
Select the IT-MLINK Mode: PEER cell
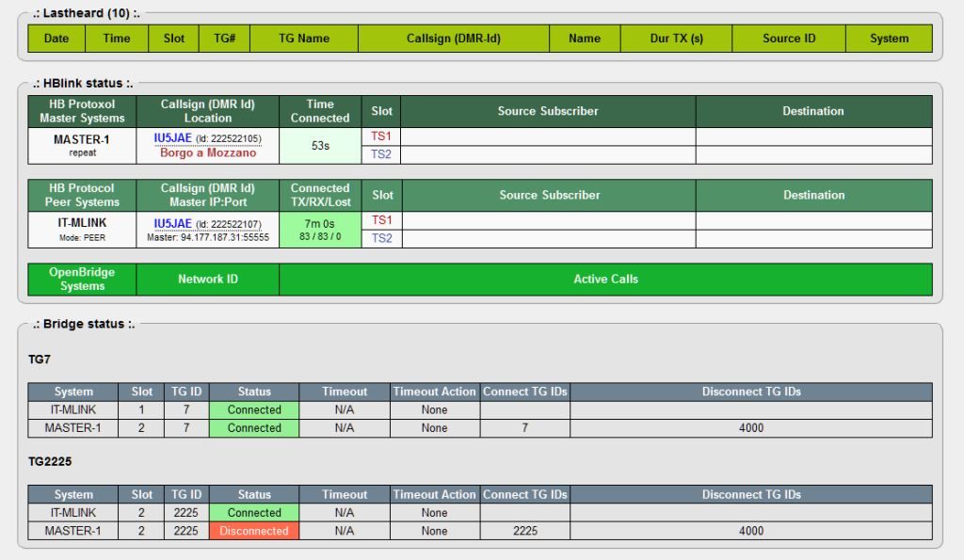point(82,230)
